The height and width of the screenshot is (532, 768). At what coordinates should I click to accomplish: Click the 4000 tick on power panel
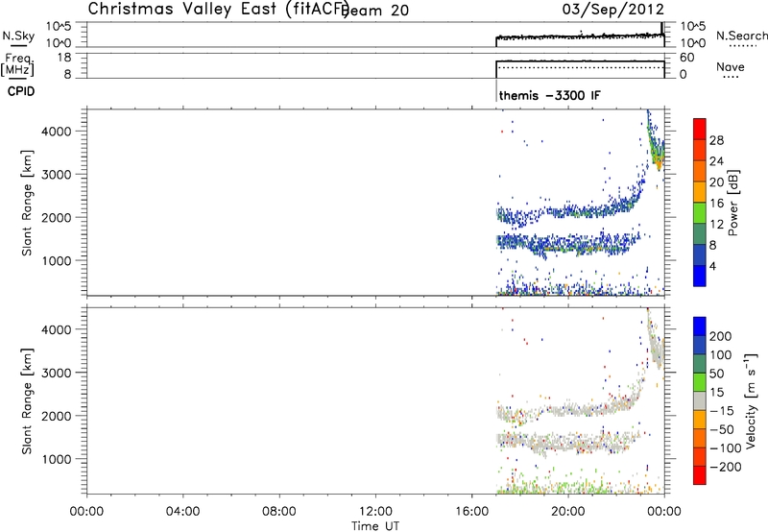click(57, 132)
